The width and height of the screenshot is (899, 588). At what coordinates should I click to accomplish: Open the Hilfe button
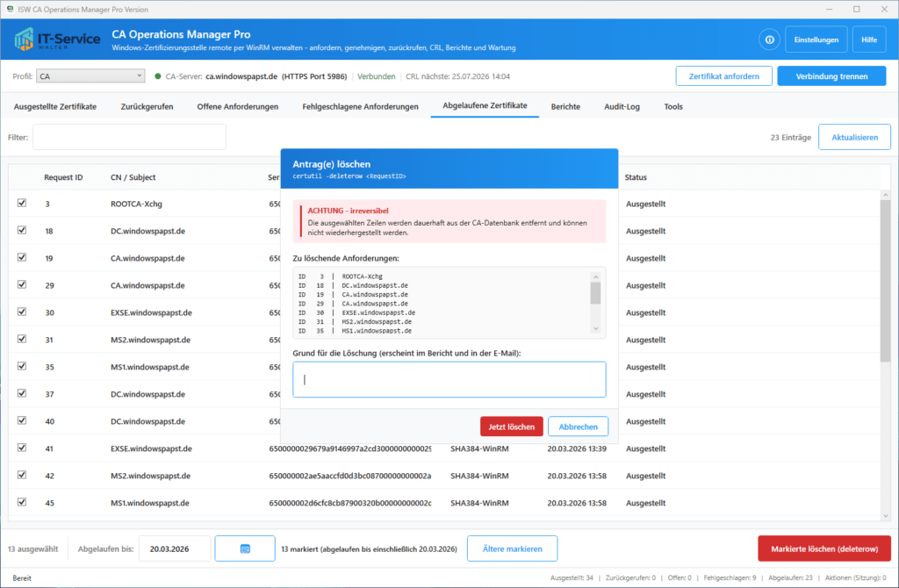tap(868, 39)
